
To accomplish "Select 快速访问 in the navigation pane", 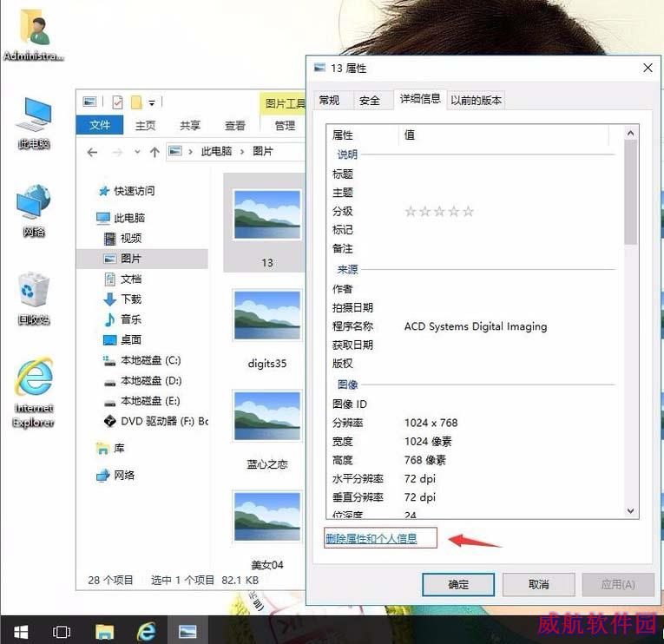I will click(127, 191).
